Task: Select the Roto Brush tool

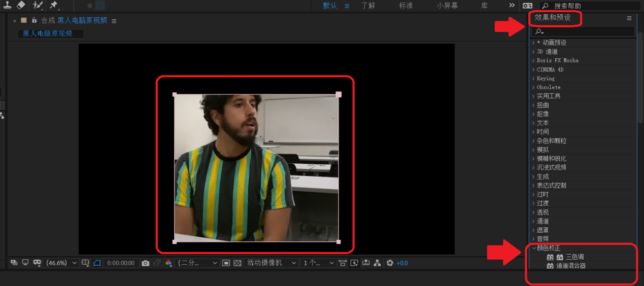Action: [38, 5]
